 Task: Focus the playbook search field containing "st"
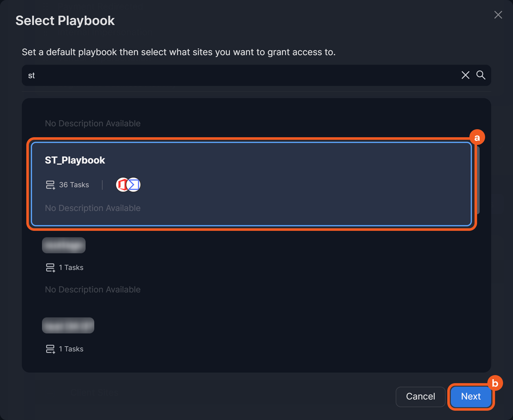[x=224, y=75]
